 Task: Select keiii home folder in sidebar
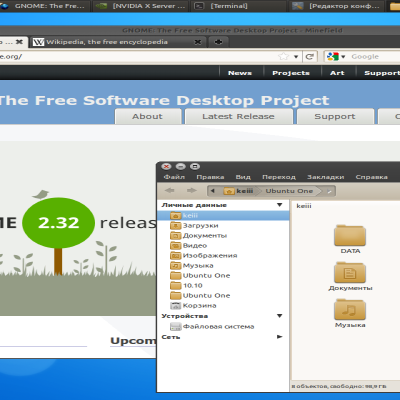click(223, 215)
